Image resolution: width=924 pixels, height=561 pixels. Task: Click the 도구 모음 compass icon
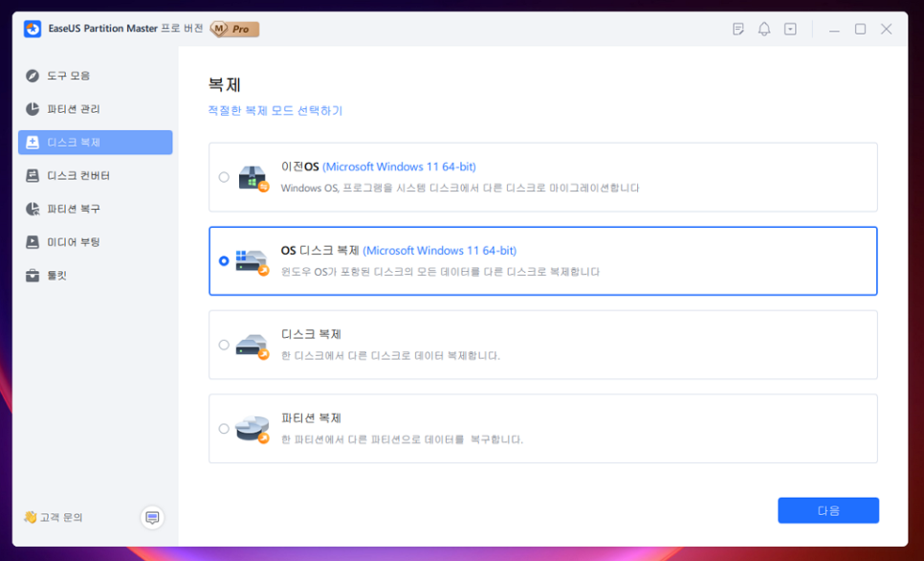(33, 76)
